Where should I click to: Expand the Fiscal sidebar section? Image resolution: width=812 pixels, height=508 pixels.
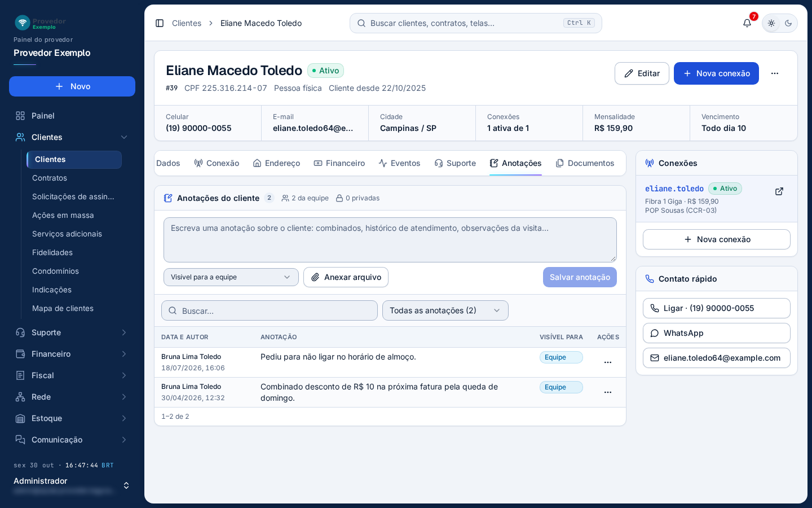[72, 375]
